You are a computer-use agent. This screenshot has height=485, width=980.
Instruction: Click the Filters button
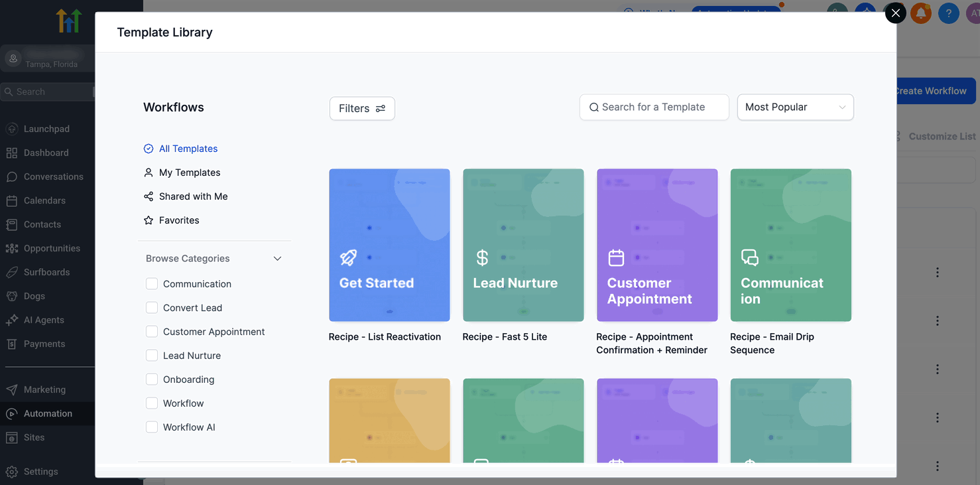point(362,109)
